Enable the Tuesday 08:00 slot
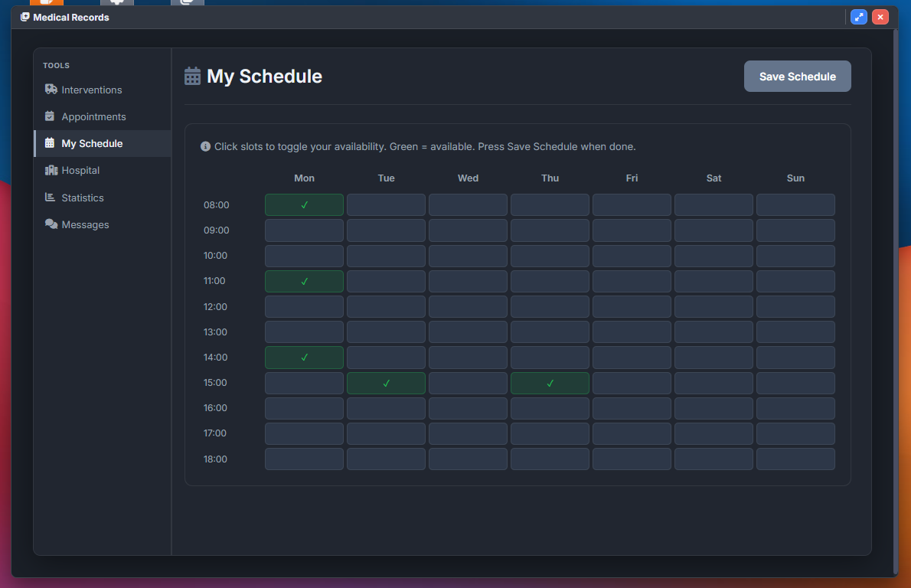 point(386,205)
